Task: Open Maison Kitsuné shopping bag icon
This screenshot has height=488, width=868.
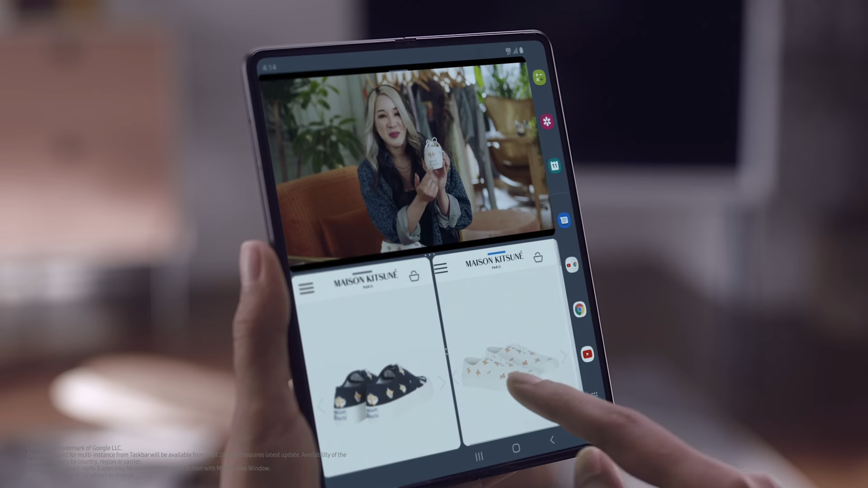Action: pos(537,257)
